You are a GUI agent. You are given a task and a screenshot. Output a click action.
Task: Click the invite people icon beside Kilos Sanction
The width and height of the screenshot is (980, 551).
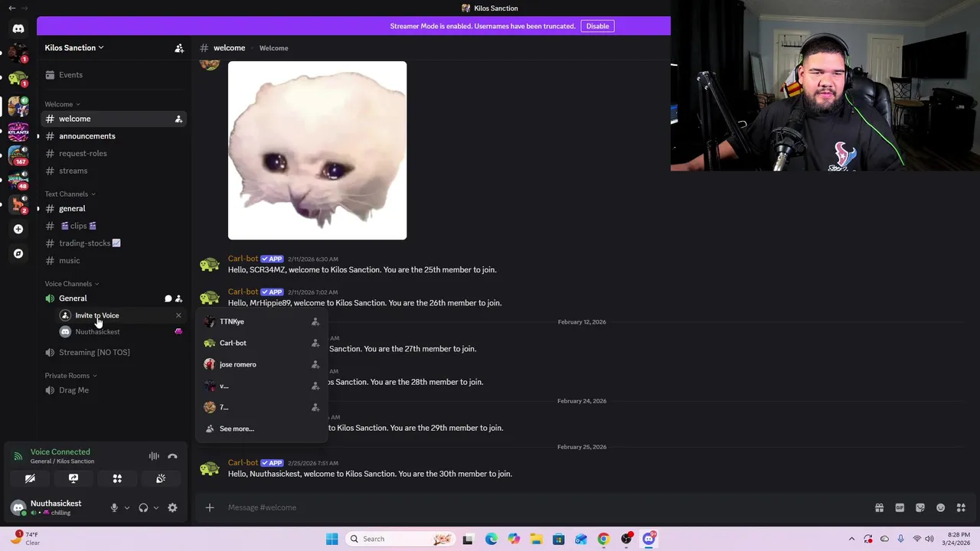point(179,48)
